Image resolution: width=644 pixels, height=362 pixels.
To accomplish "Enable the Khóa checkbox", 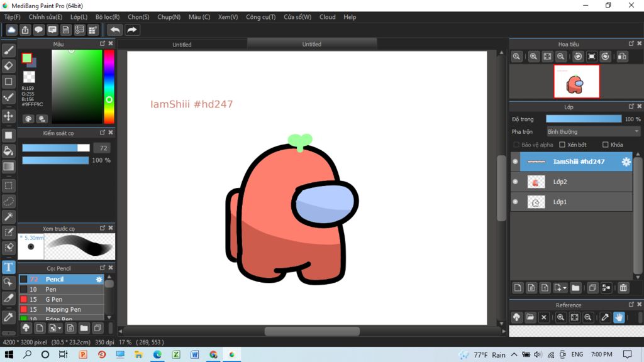I will coord(606,145).
